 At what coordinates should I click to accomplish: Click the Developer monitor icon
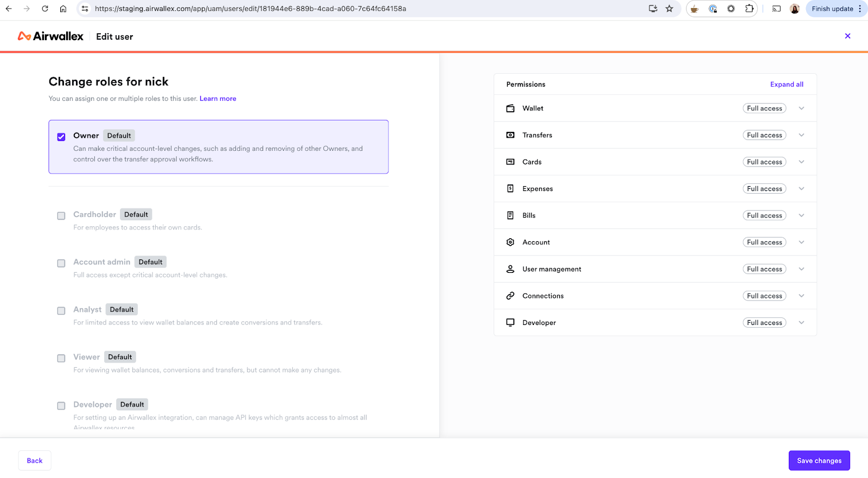pyautogui.click(x=510, y=323)
